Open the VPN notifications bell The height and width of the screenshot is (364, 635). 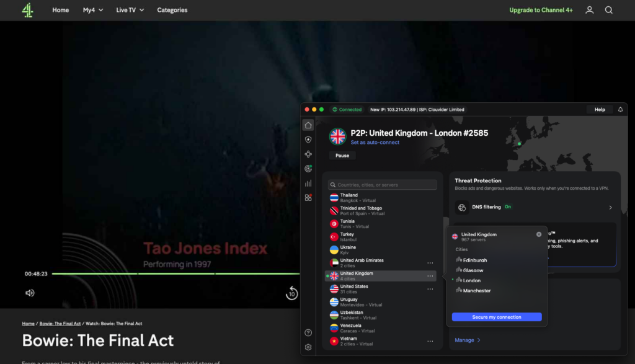pos(620,109)
